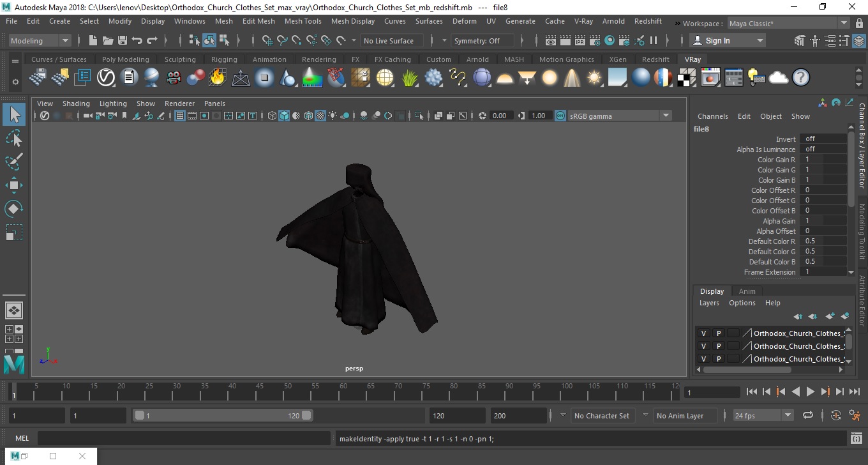Click the IPR render clapperboard icon

click(x=580, y=40)
